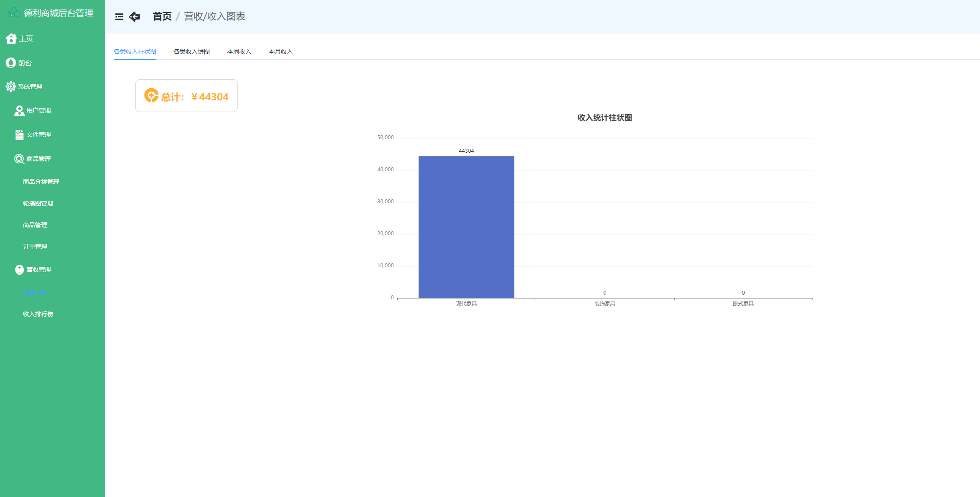
Task: Click the 主页 label in sidebar
Action: (26, 38)
